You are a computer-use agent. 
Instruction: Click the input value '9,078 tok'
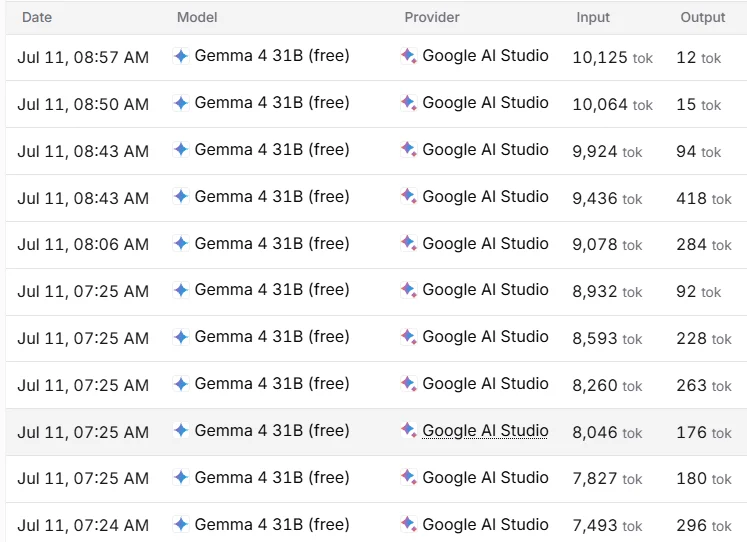(x=607, y=245)
